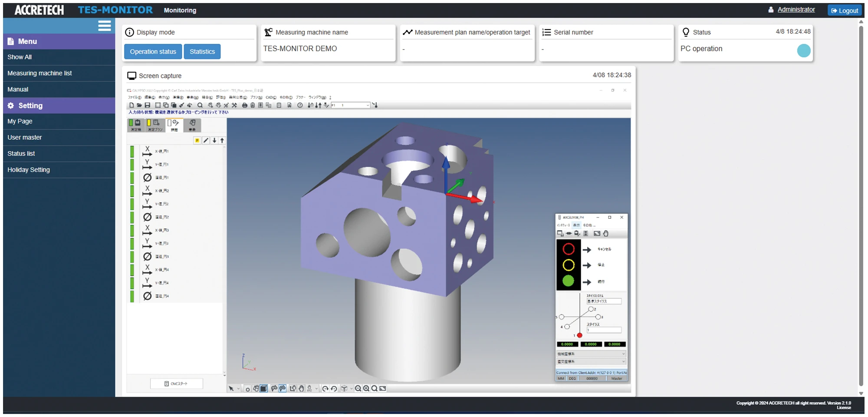
Task: Select stylus position 3 circle
Action: pos(598,317)
